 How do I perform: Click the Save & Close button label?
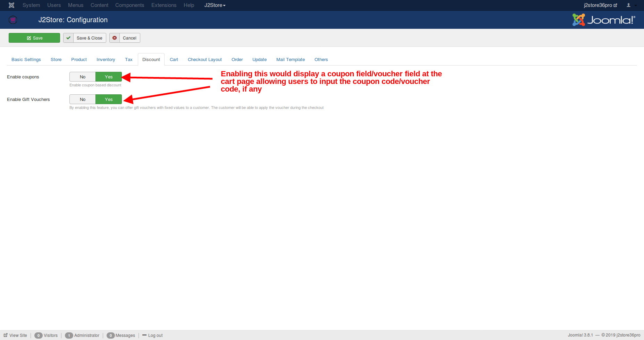pyautogui.click(x=90, y=38)
